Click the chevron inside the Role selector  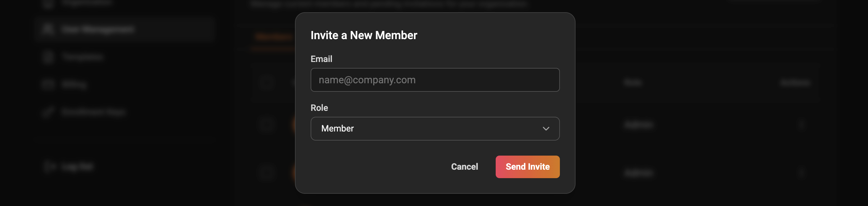(546, 128)
